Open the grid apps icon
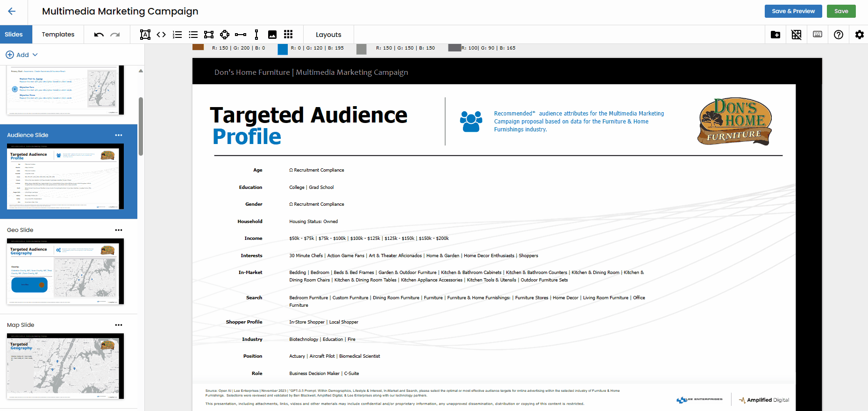 coord(288,35)
